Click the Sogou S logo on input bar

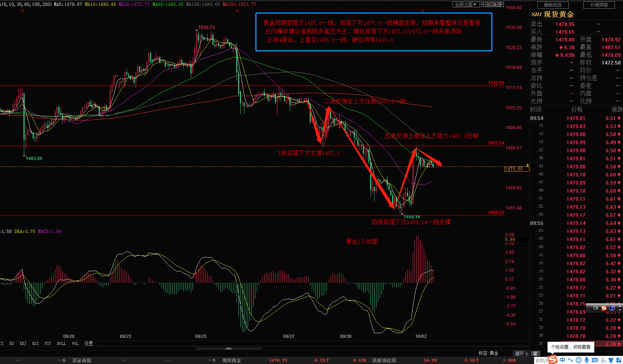coord(553,360)
